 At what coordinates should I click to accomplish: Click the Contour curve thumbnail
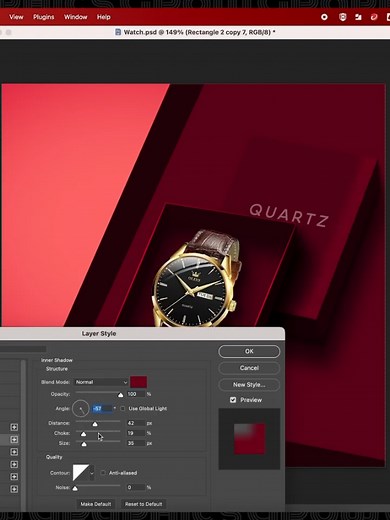81,473
